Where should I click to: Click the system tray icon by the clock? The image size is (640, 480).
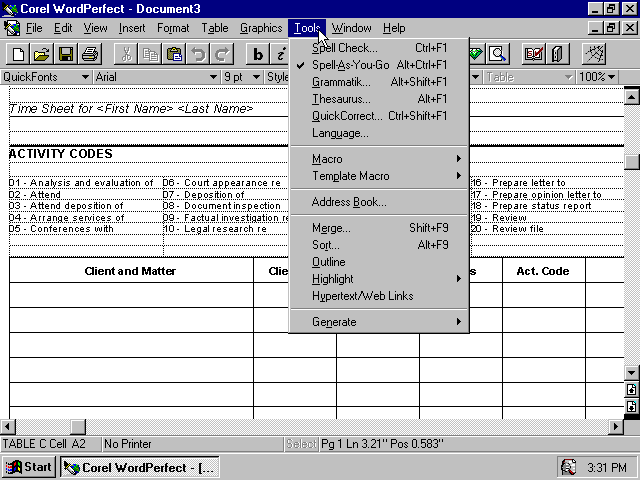[x=568, y=467]
